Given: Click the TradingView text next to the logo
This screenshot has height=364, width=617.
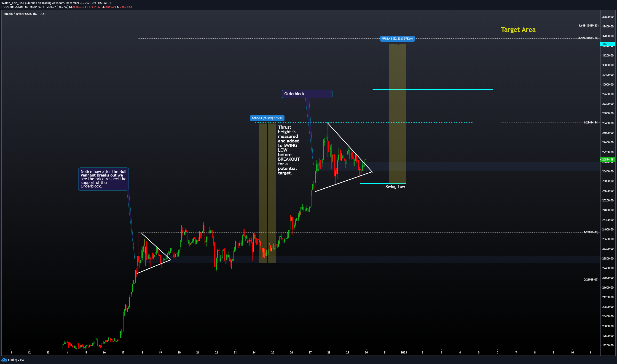Looking at the screenshot, I should pos(16,360).
